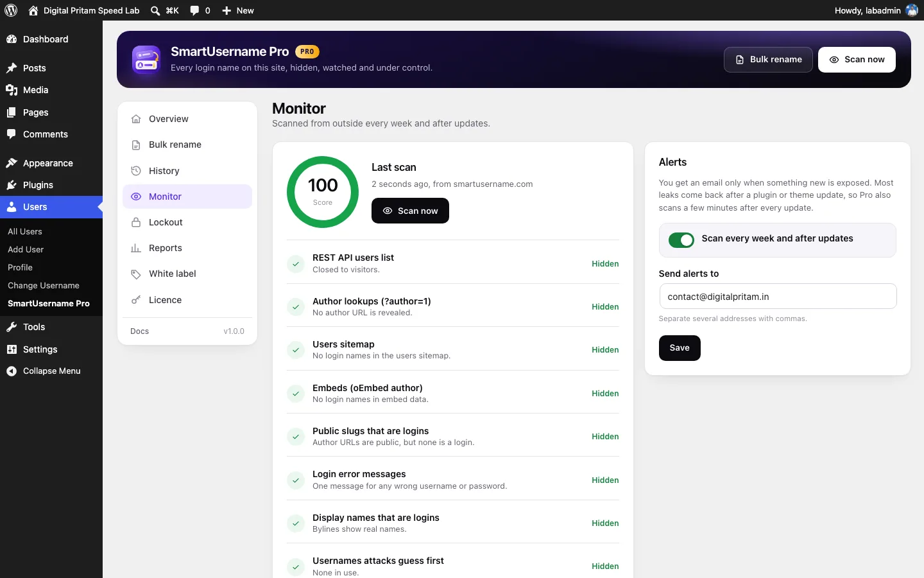Click the Scan now button in header banner
Viewport: 924px width, 578px height.
(857, 60)
